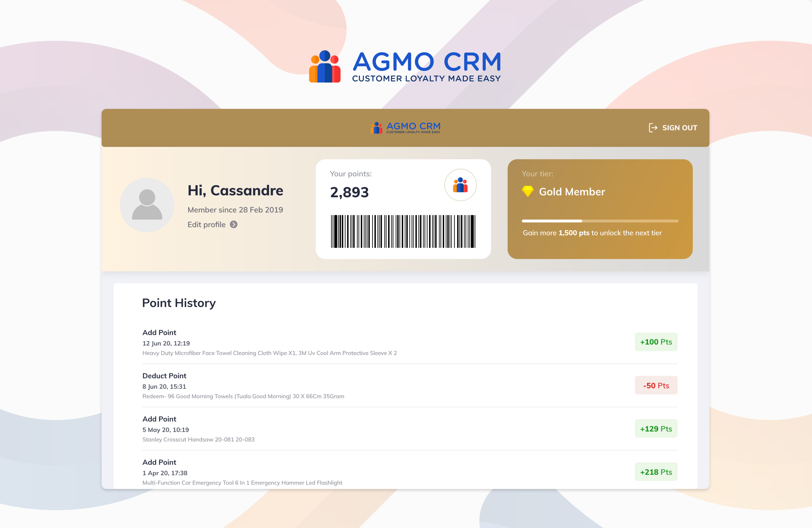This screenshot has height=528, width=812.
Task: Click the +129 Pts badge
Action: (656, 428)
